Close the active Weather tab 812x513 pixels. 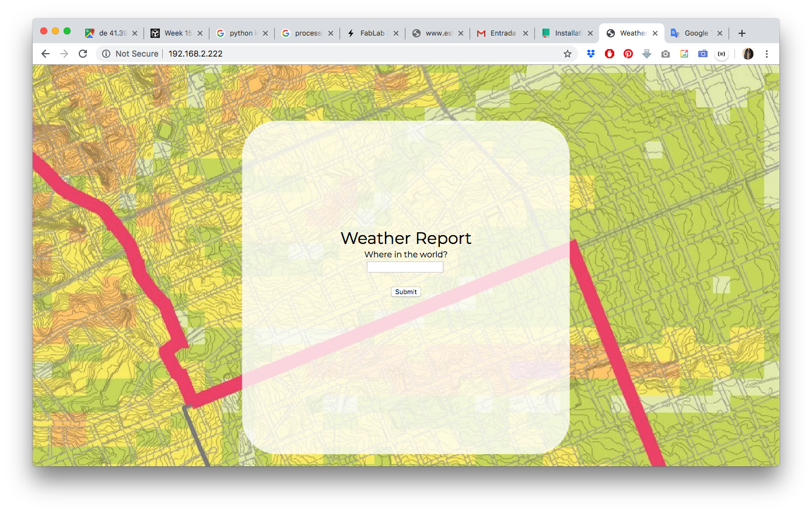tap(655, 33)
